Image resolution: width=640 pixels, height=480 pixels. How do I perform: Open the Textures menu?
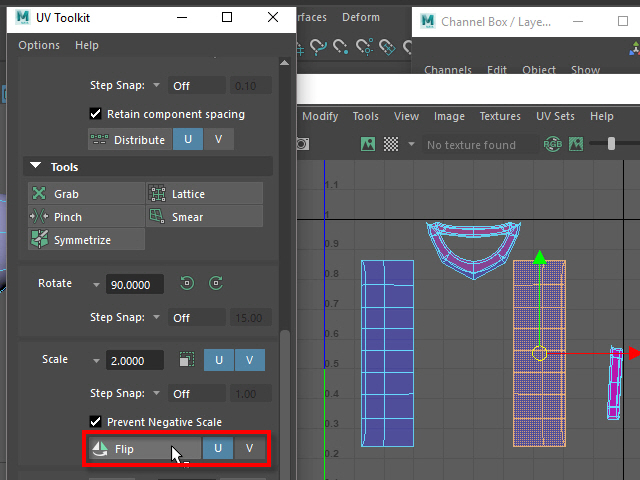tap(500, 116)
